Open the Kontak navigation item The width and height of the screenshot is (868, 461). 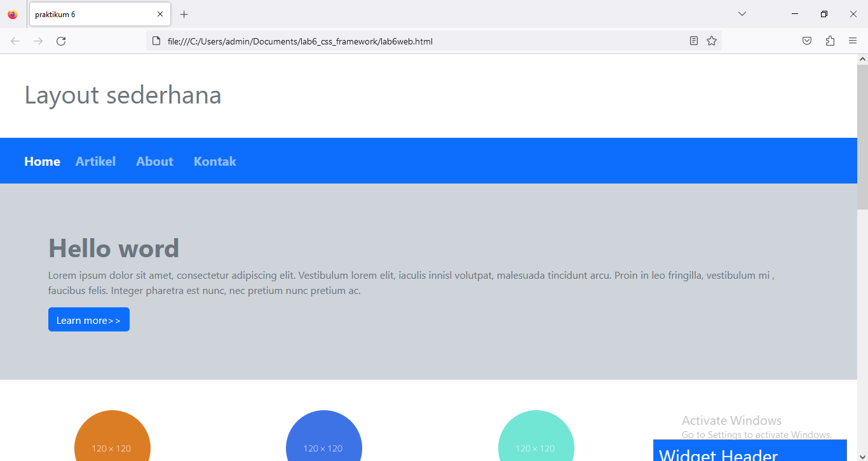(x=215, y=161)
